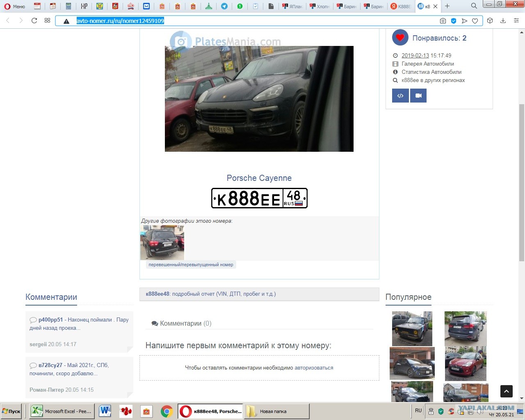Image resolution: width=525 pixels, height=420 pixels.
Task: Open the Новая папка taskbar folder
Action: (276, 411)
